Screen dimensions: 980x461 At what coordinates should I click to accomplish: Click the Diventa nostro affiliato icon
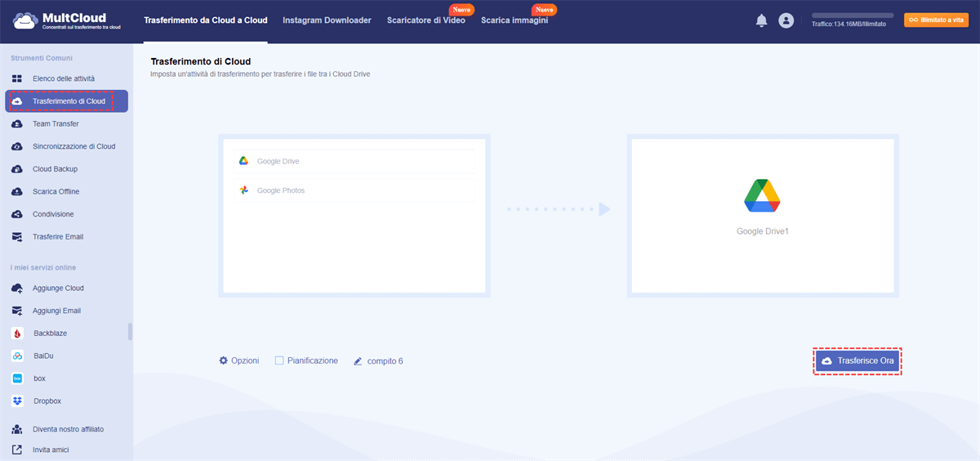coord(16,429)
